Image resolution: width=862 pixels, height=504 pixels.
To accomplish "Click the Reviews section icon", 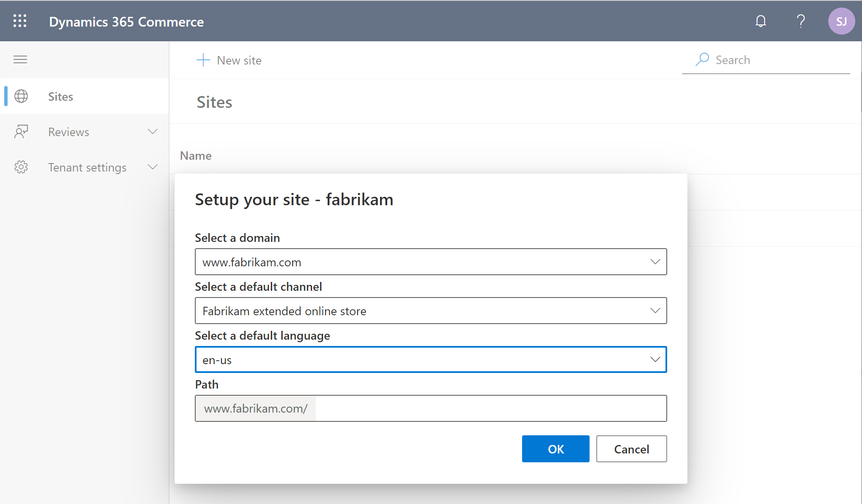I will [x=21, y=131].
